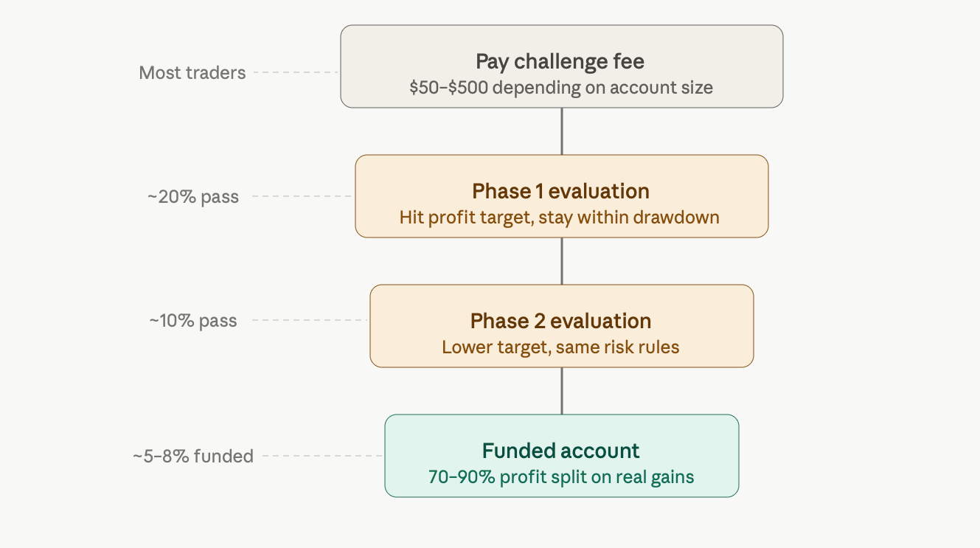
Task: Click Hit profit target, stay within drawdown
Action: click(x=561, y=218)
